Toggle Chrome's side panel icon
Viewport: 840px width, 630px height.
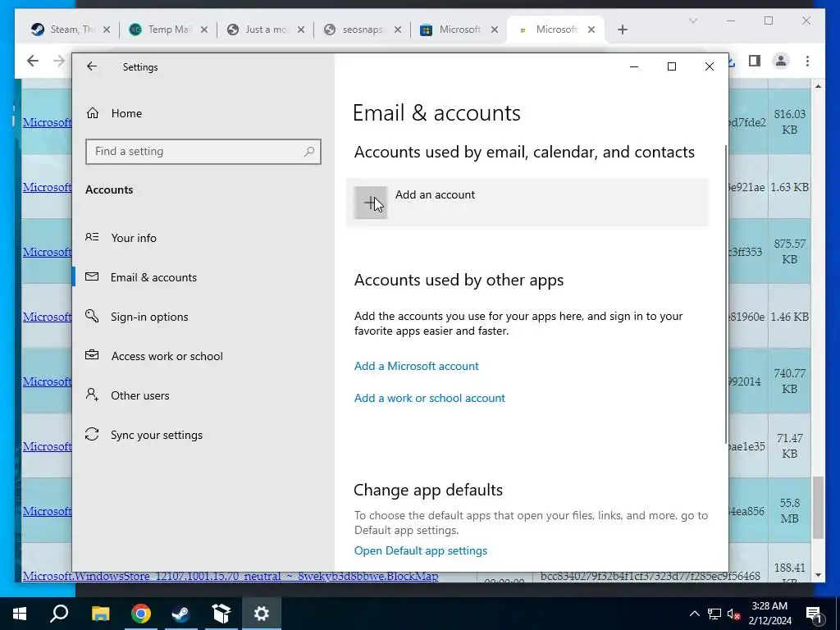click(755, 61)
